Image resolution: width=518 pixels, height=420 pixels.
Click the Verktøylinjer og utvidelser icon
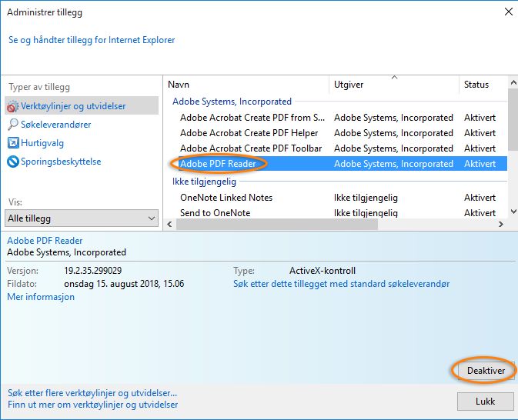[x=13, y=106]
